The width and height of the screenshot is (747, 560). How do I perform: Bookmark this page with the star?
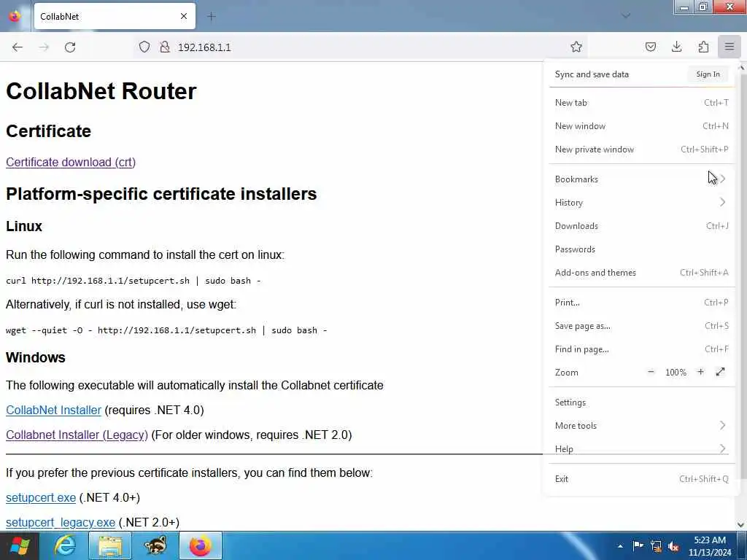tap(576, 47)
